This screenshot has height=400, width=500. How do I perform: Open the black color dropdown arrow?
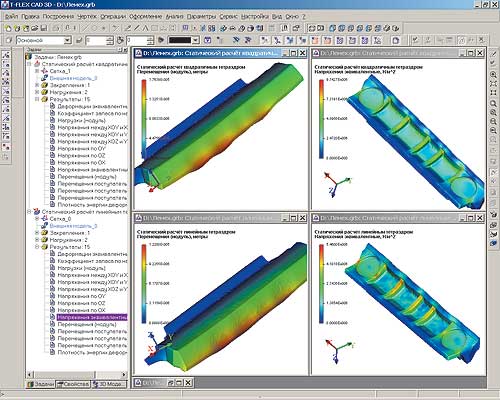196,40
